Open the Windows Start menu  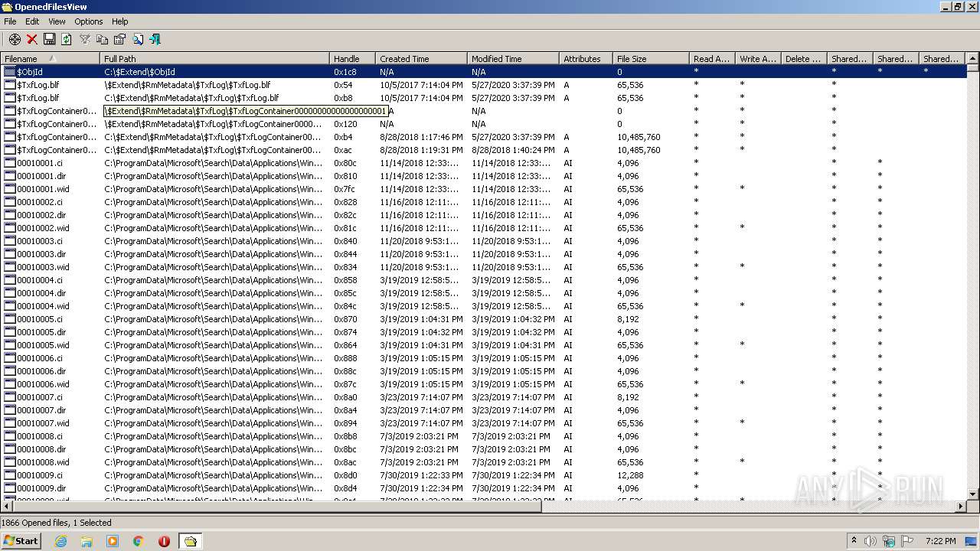coord(21,540)
